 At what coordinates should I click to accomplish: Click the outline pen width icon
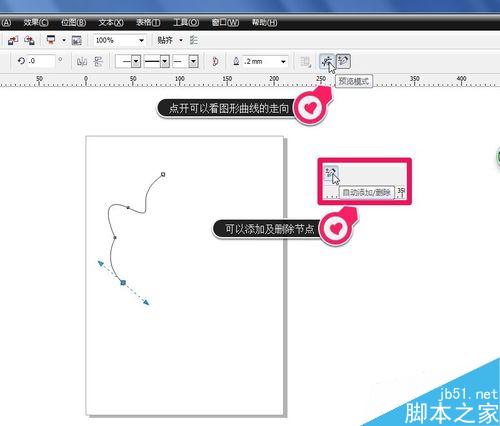(236, 61)
